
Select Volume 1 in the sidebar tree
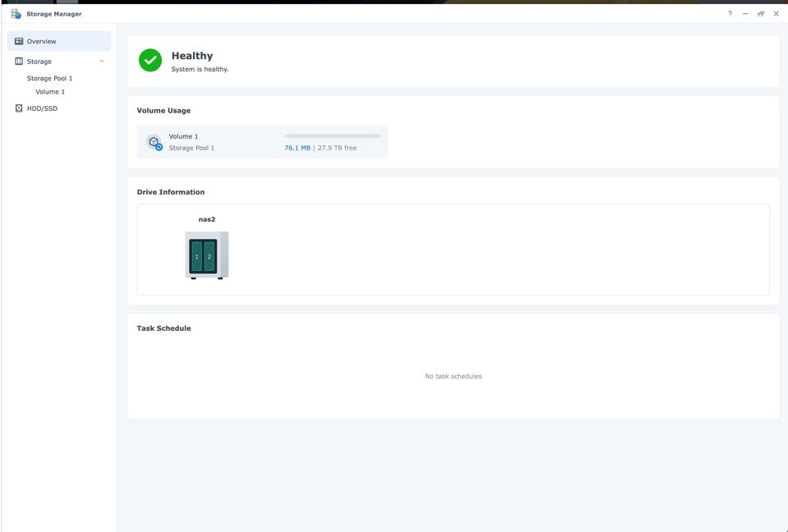[50, 92]
